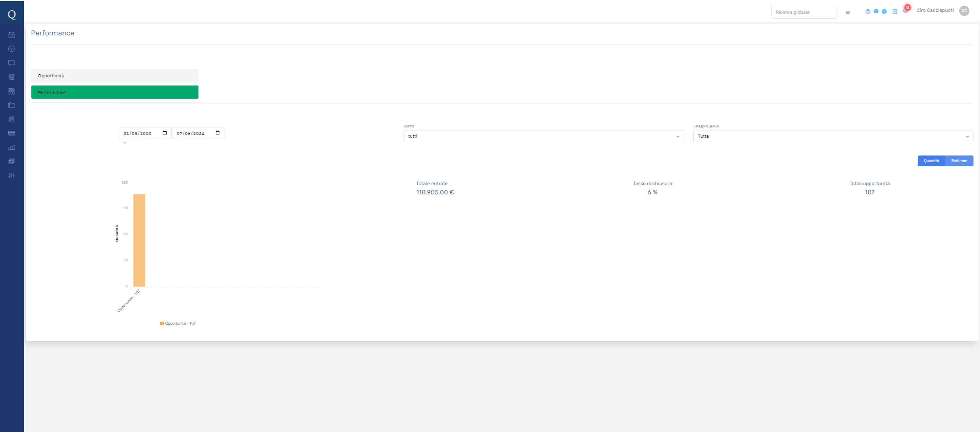This screenshot has width=980, height=432.
Task: Click the Ciro Cacciapuoti user name
Action: coord(935,10)
